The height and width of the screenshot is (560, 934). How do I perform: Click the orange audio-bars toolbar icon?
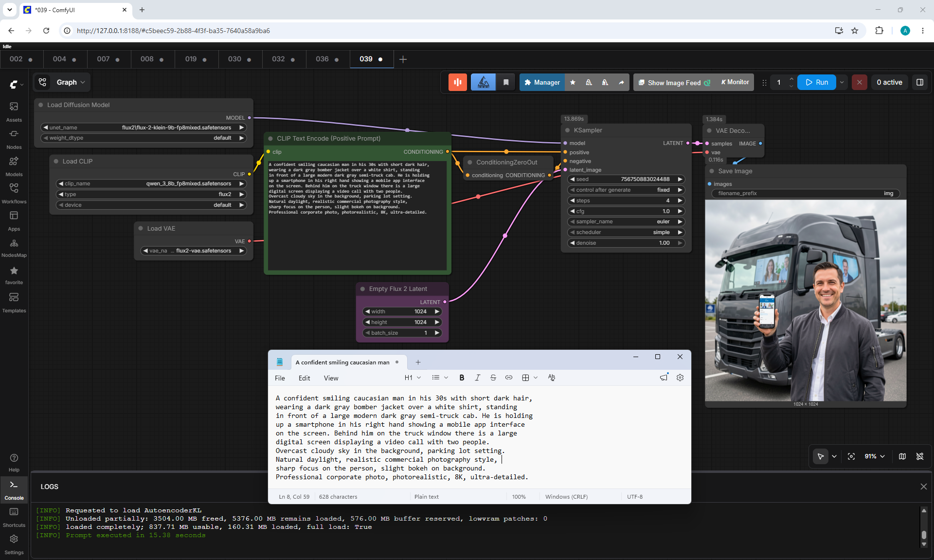point(457,82)
